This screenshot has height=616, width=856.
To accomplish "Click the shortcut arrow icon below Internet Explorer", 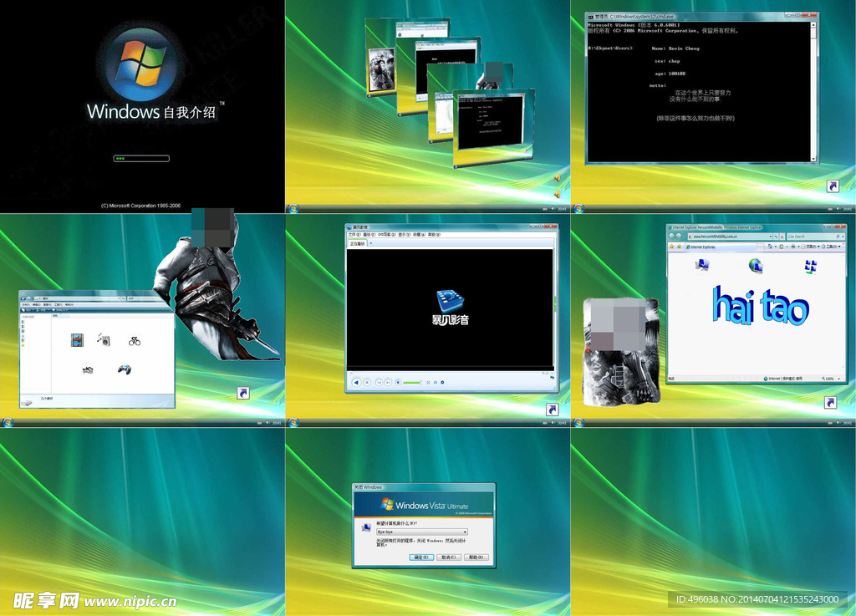I will [830, 402].
